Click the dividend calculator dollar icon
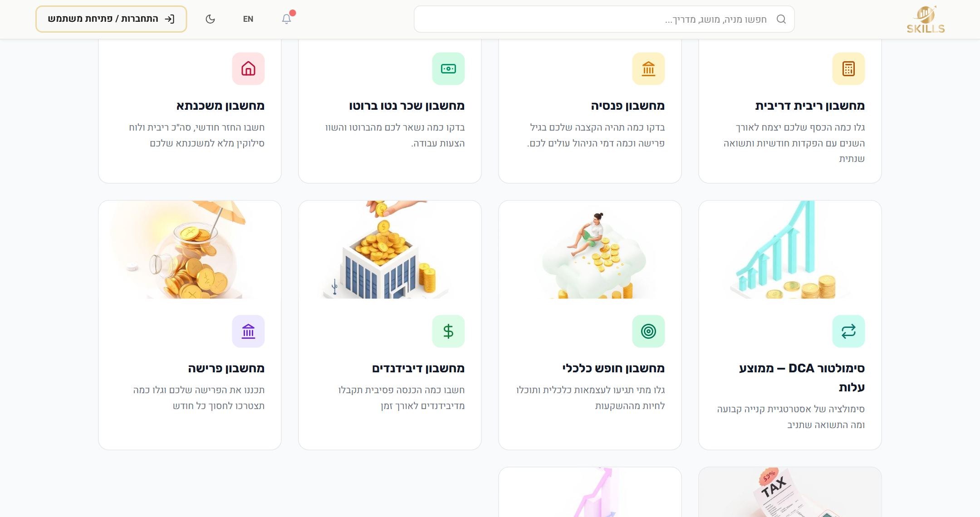 pyautogui.click(x=448, y=331)
